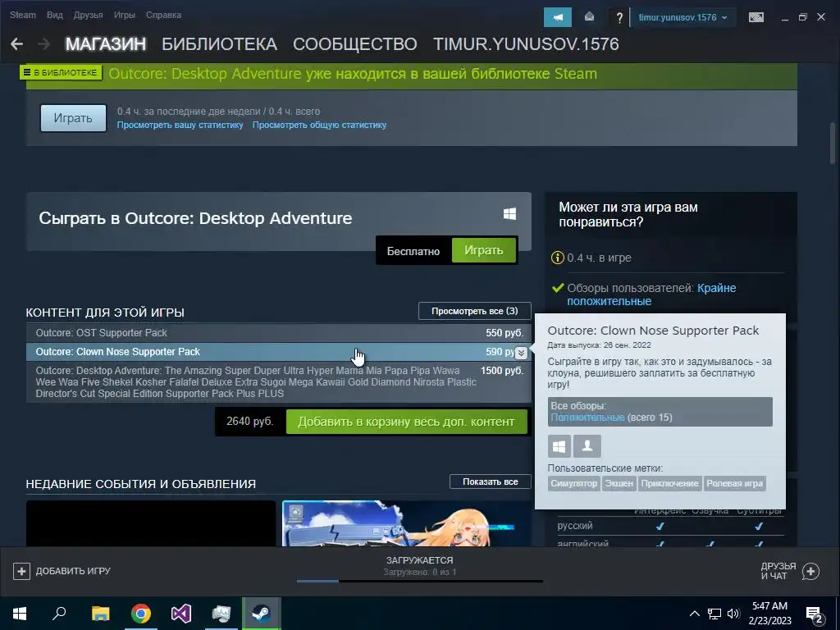Screen dimensions: 840x630
Task: Click the Симулятор tag
Action: tap(573, 483)
